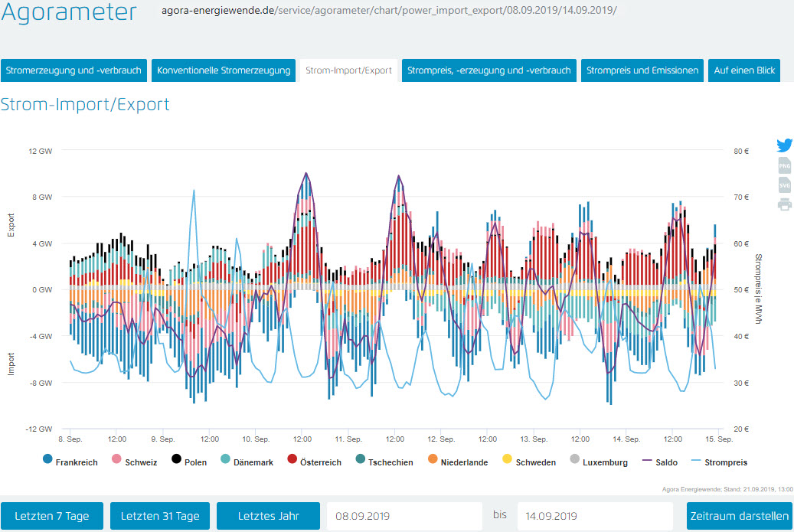Screen dimensions: 794x532
Task: Select the Strompreis und Emissionen tab
Action: pyautogui.click(x=642, y=70)
